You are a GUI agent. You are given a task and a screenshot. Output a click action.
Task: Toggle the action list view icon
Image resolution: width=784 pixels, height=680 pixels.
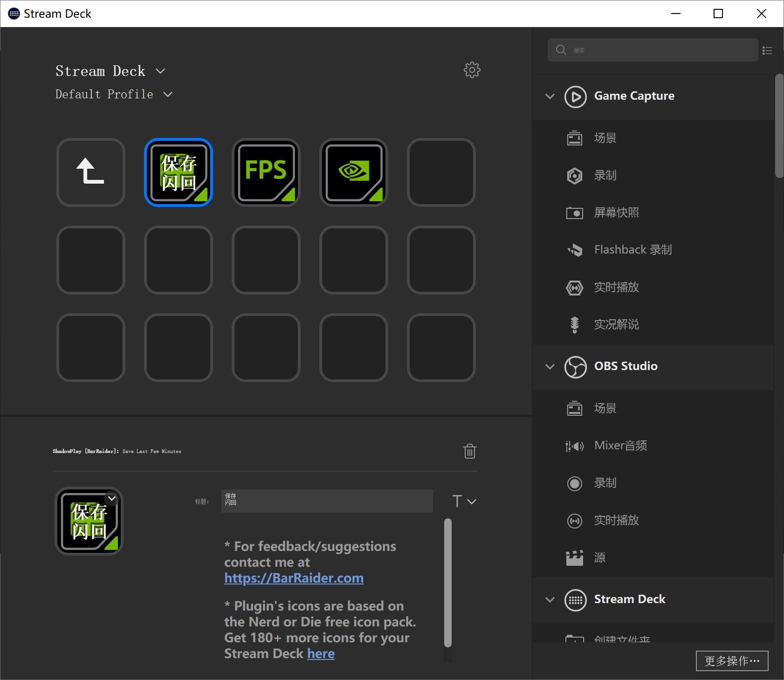point(767,50)
